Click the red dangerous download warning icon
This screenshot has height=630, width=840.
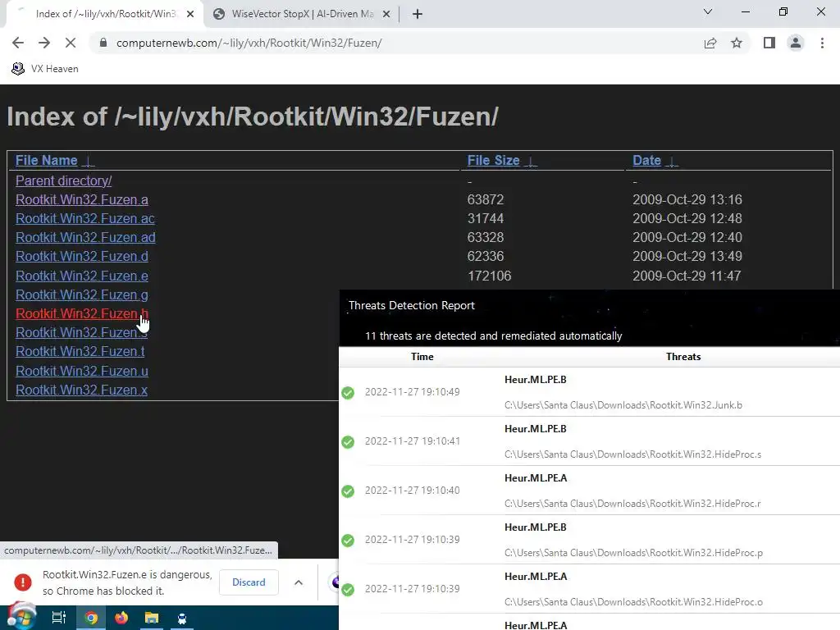pyautogui.click(x=22, y=582)
